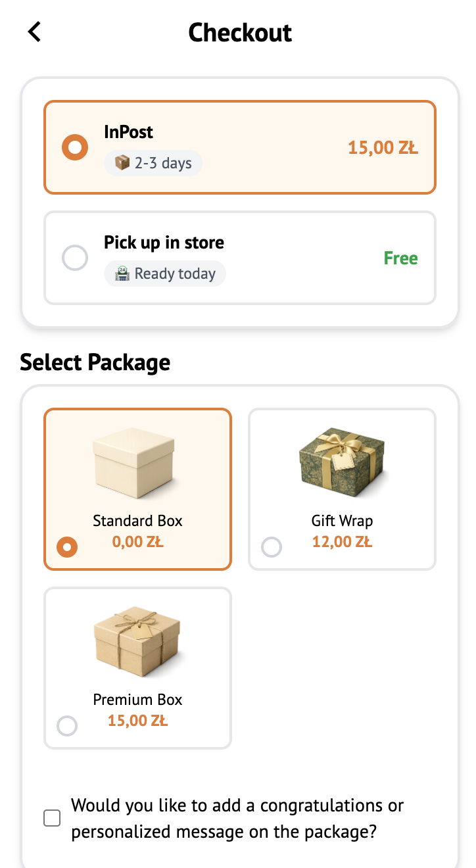This screenshot has width=476, height=868.
Task: Go back using the arrow icon
Action: [x=34, y=32]
